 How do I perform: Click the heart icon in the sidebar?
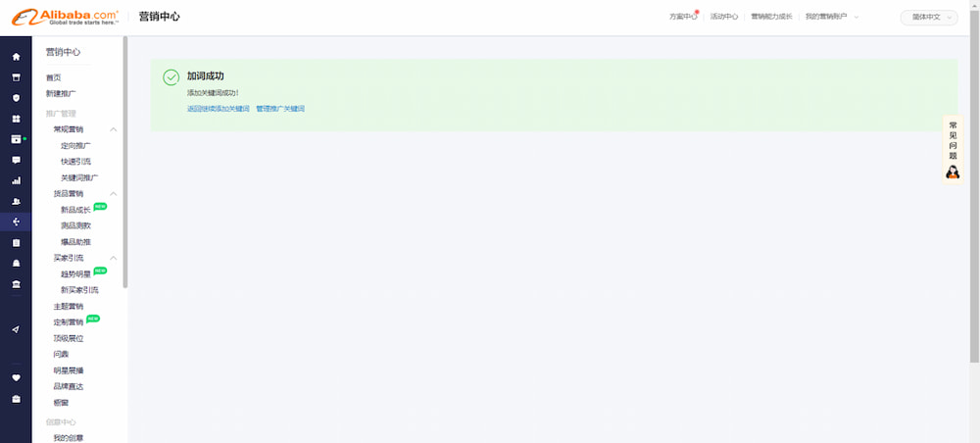pyautogui.click(x=16, y=377)
